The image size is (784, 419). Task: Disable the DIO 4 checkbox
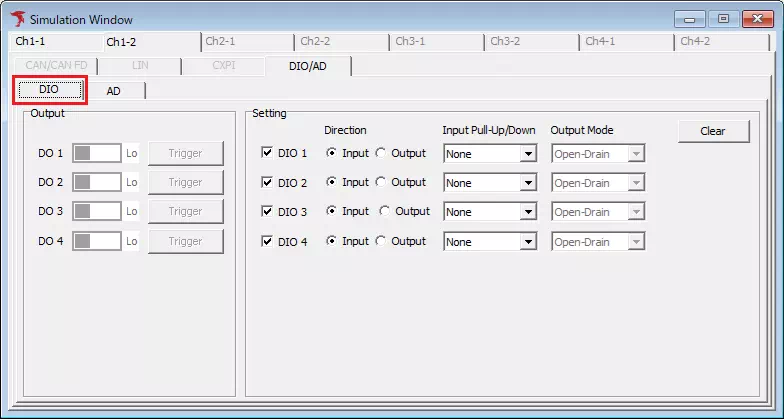[x=266, y=241]
